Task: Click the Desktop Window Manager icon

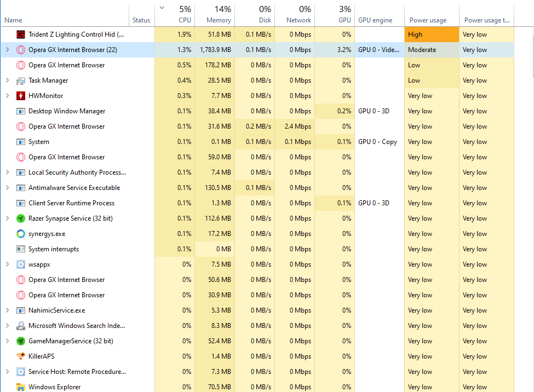Action: point(21,111)
